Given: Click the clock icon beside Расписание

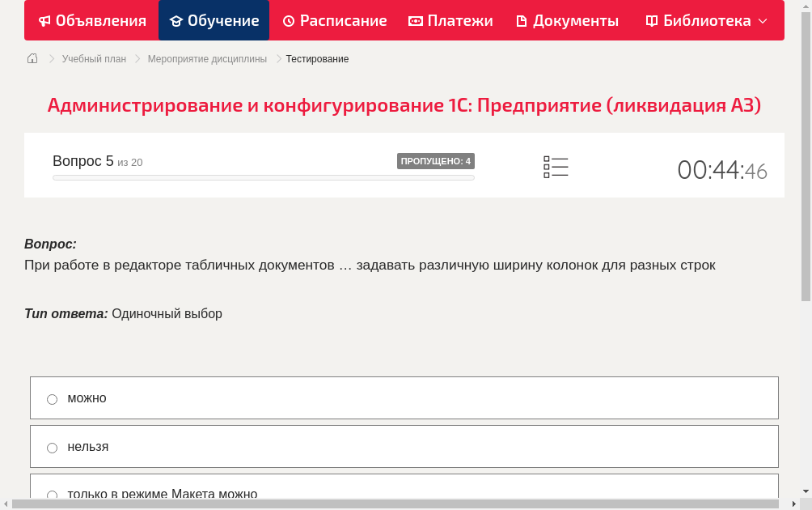Looking at the screenshot, I should [x=287, y=20].
